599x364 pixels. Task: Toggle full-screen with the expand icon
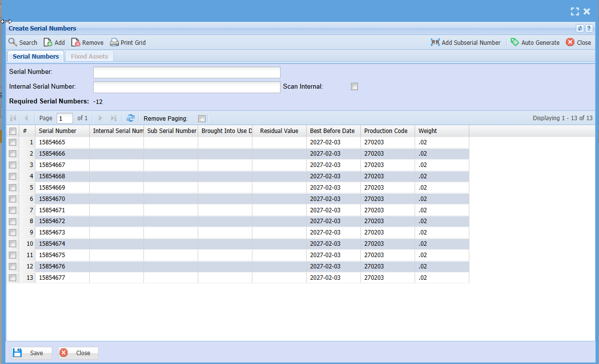[x=574, y=11]
